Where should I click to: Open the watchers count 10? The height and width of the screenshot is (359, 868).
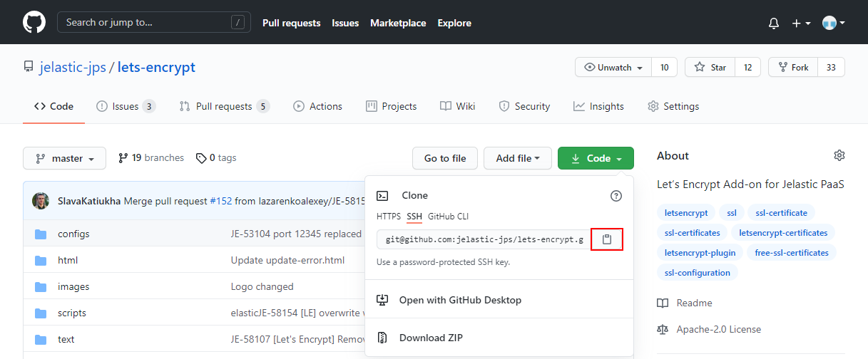(664, 67)
